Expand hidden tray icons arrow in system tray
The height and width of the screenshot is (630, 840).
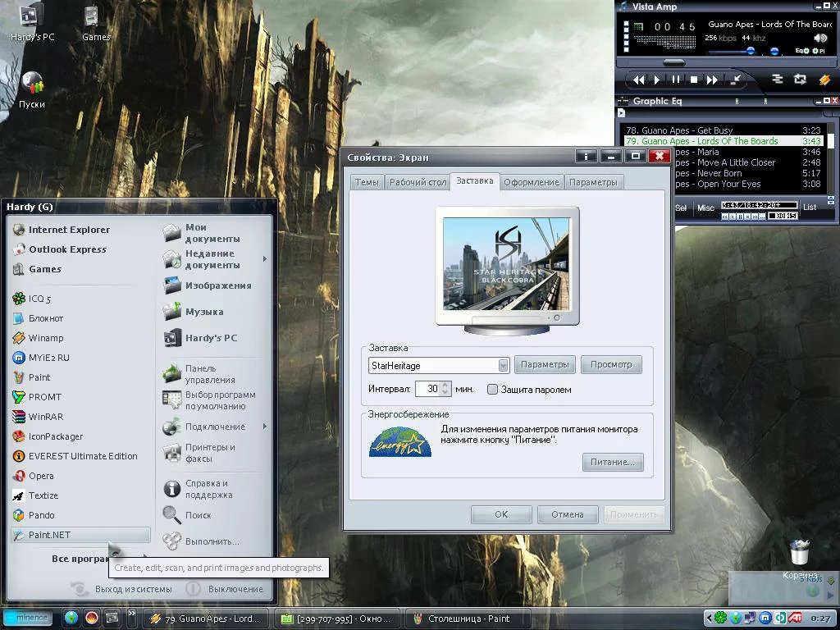pos(710,619)
